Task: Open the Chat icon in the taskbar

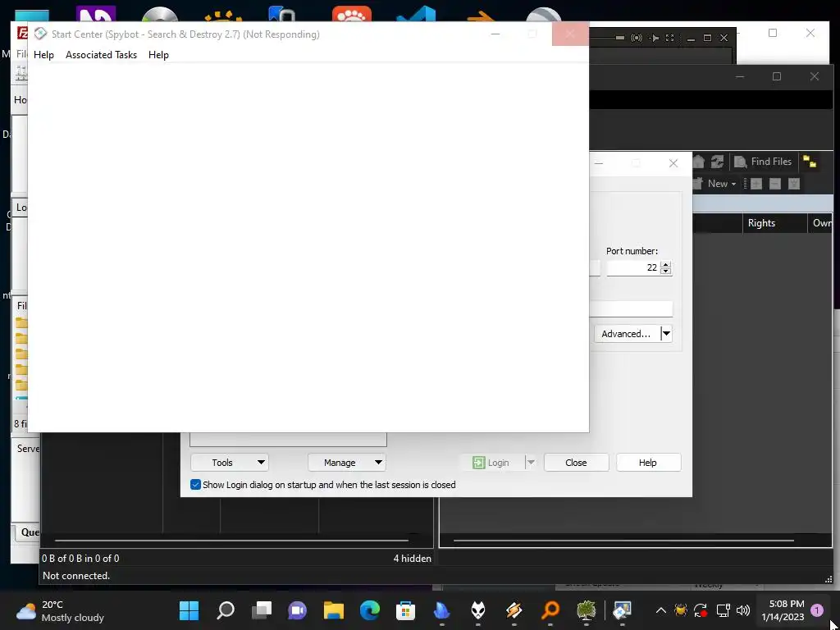Action: tap(297, 610)
